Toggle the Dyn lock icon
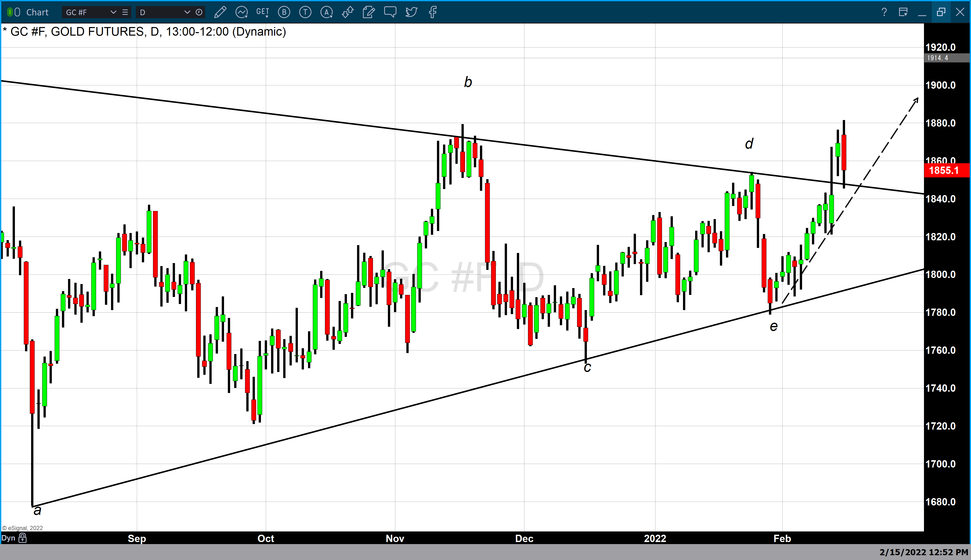 23,538
